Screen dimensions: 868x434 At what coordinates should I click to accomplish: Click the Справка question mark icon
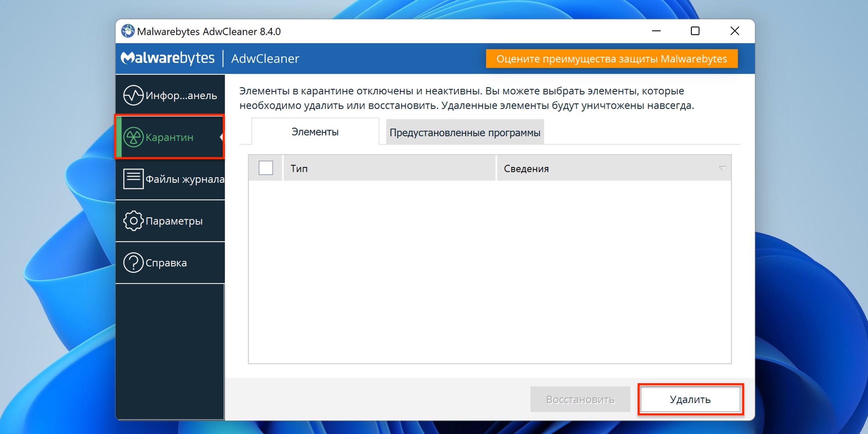click(133, 263)
